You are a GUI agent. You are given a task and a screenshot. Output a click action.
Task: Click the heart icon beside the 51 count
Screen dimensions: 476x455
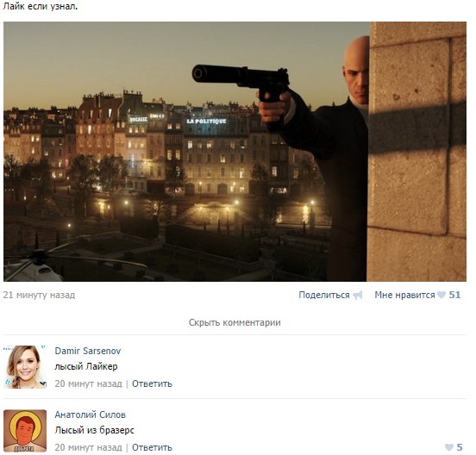(x=442, y=295)
